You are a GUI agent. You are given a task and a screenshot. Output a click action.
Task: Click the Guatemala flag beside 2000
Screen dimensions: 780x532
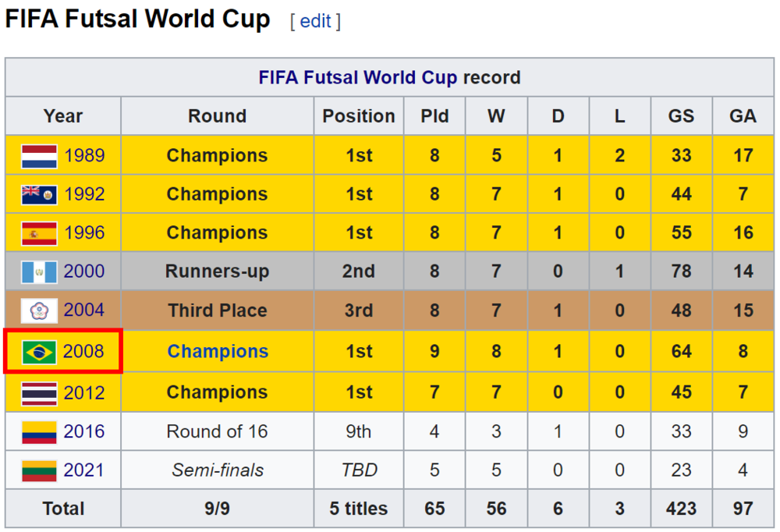(x=39, y=272)
